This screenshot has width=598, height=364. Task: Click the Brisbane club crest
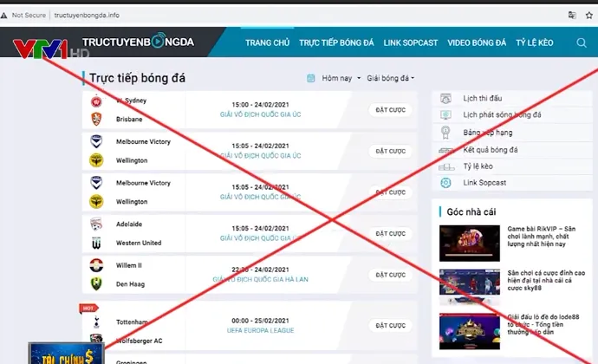coord(96,119)
